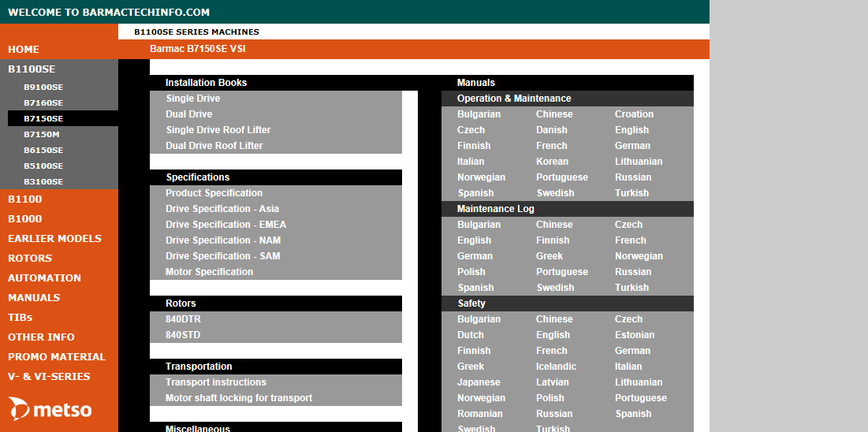Image resolution: width=868 pixels, height=432 pixels.
Task: Open Drive Specification - SAM
Action: click(x=222, y=256)
